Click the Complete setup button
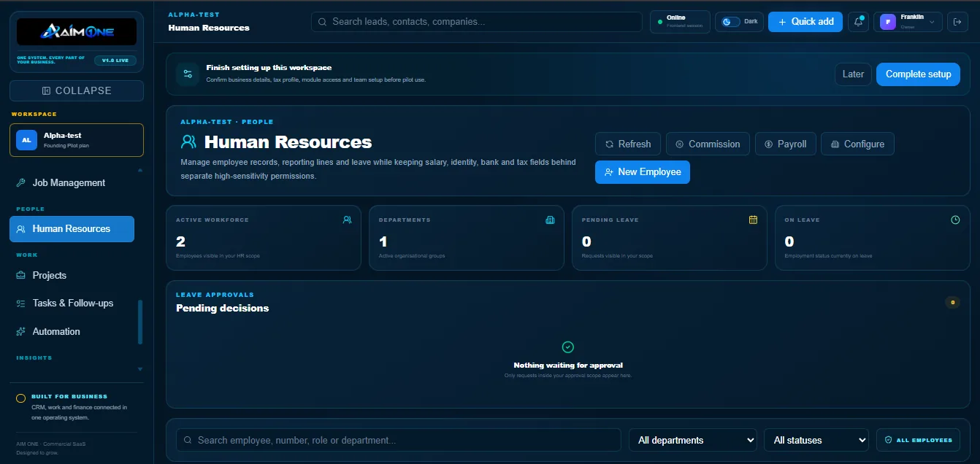Screen dimensions: 980x464 point(918,74)
